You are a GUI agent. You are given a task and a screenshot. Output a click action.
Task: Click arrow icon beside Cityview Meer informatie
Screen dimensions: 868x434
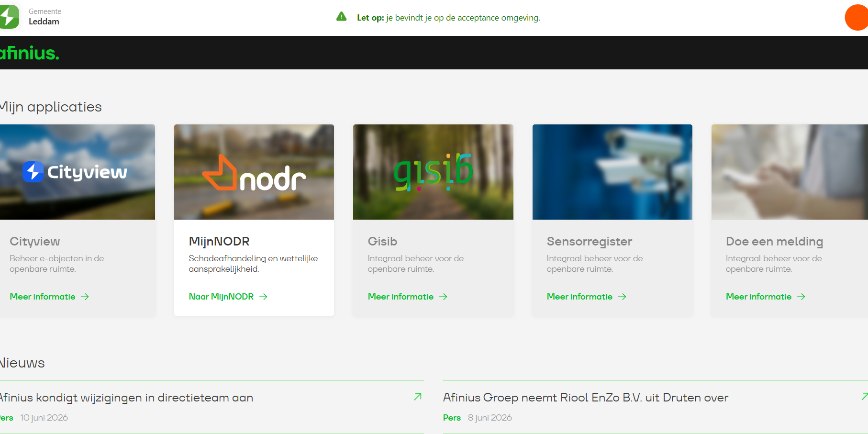85,297
